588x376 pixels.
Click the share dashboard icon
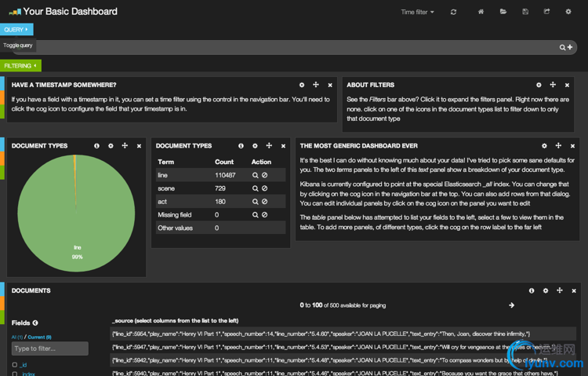tap(546, 12)
